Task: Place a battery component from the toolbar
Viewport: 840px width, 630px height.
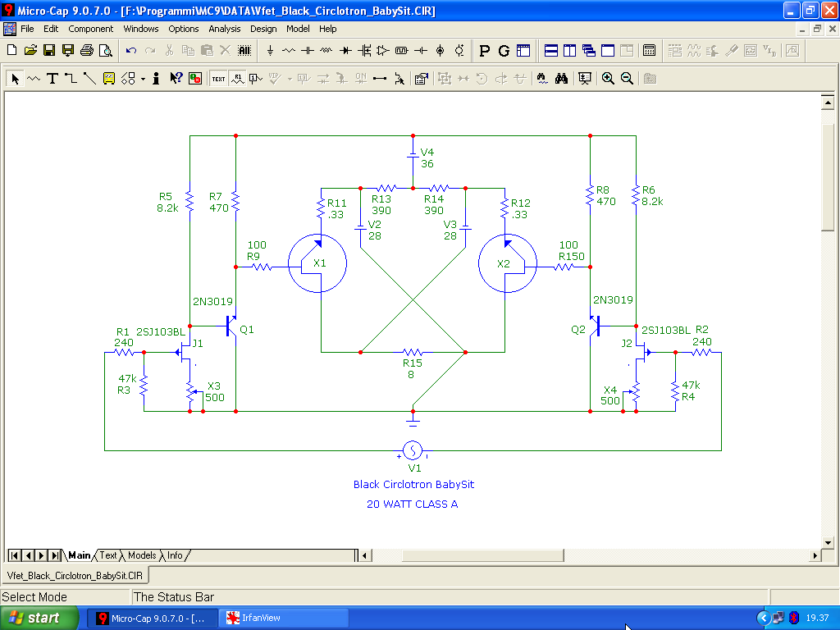Action: [x=421, y=50]
